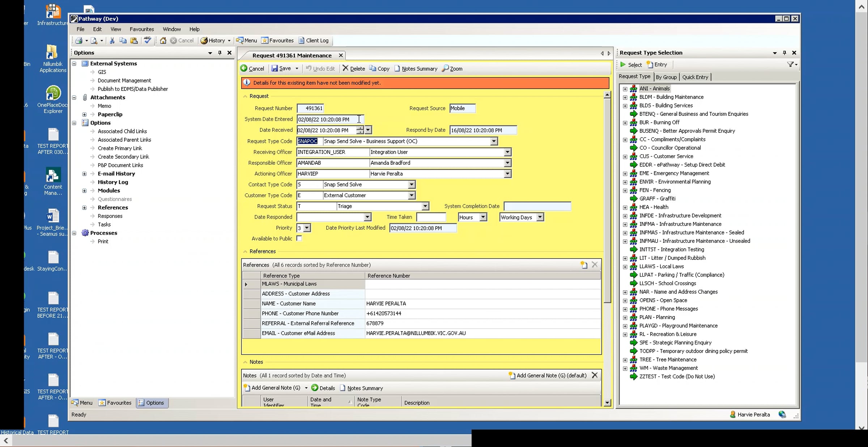This screenshot has height=447, width=868.
Task: Open the File menu
Action: (81, 29)
